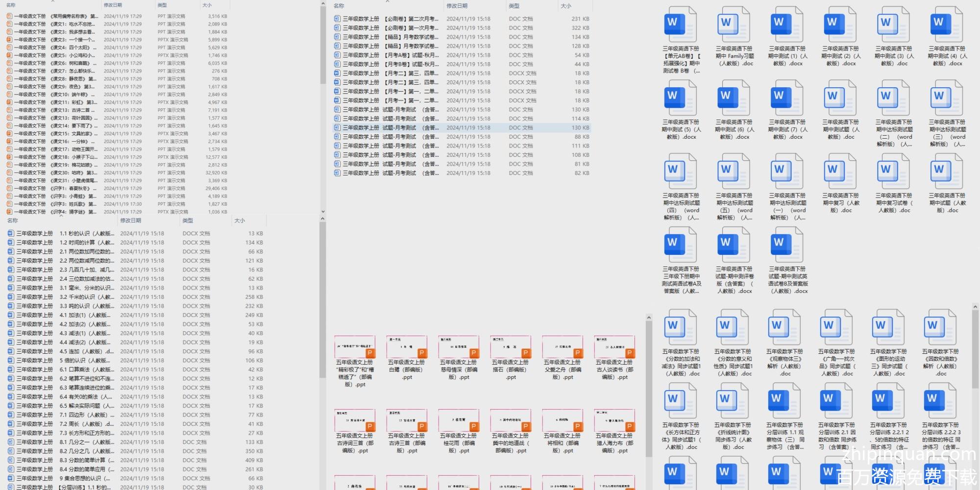This screenshot has width=980, height=490.
Task: Select the 【月考A卷】试题 document row
Action: click(x=387, y=55)
